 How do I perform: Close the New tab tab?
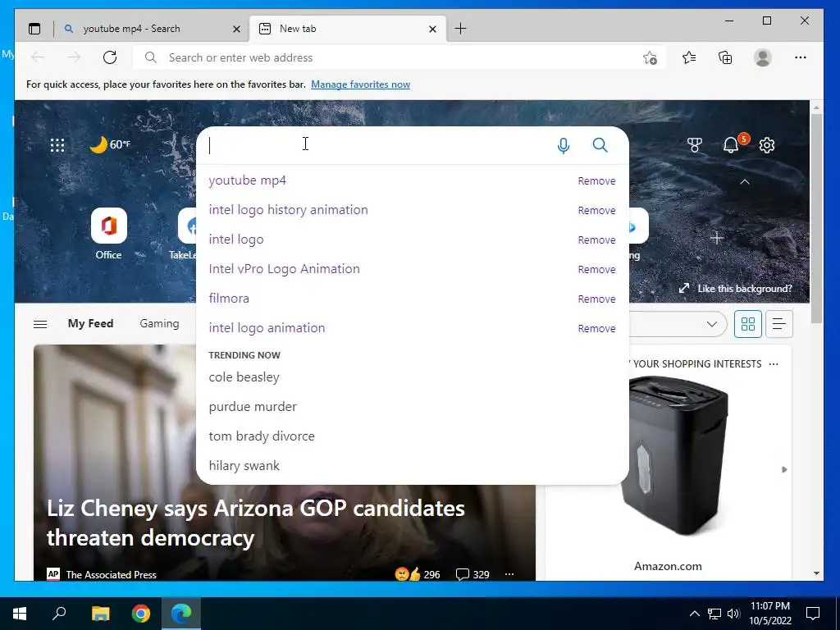[432, 29]
